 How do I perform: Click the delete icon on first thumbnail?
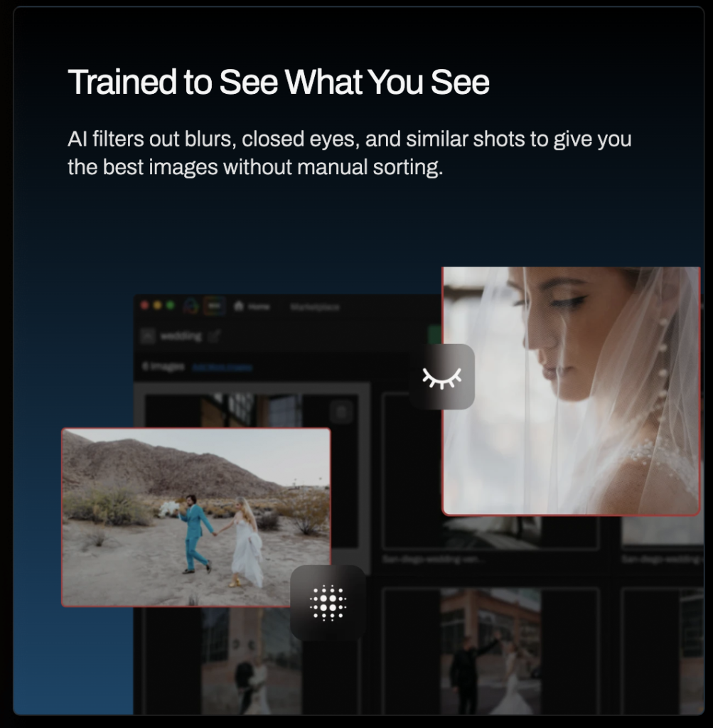pyautogui.click(x=342, y=412)
